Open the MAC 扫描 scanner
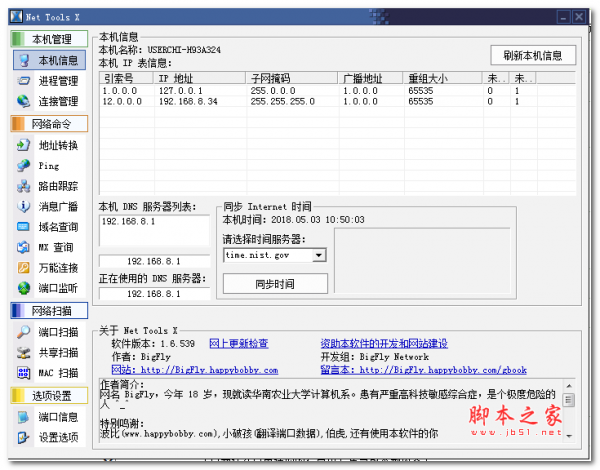This screenshot has height=470, width=600. point(57,373)
